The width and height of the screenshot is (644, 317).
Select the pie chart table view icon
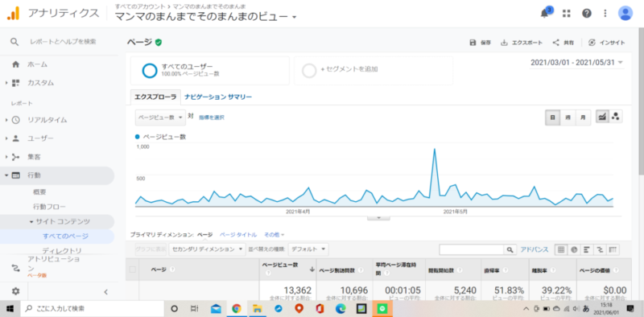(574, 249)
